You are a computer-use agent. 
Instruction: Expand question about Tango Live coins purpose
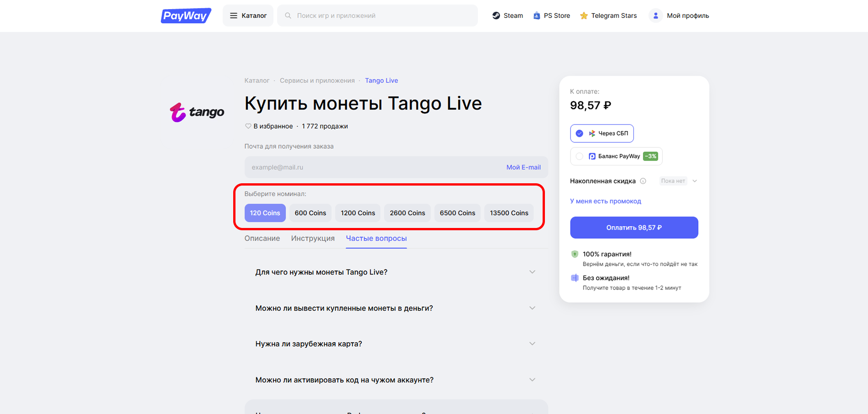(396, 272)
